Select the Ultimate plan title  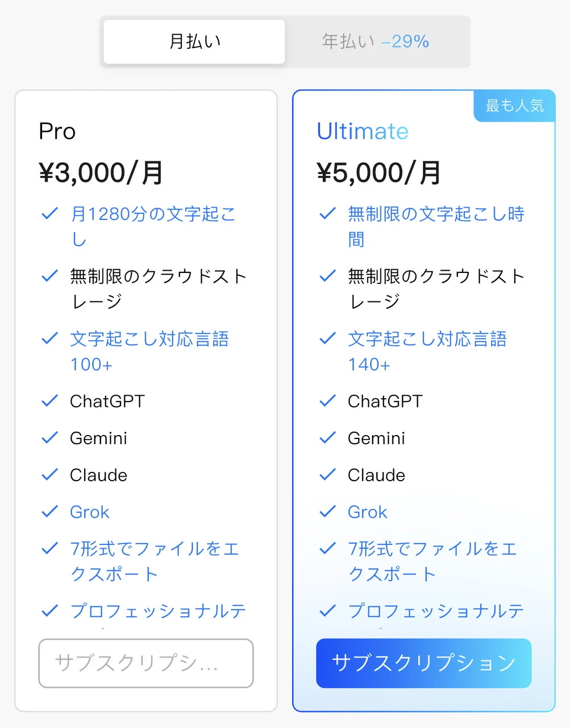[x=363, y=131]
